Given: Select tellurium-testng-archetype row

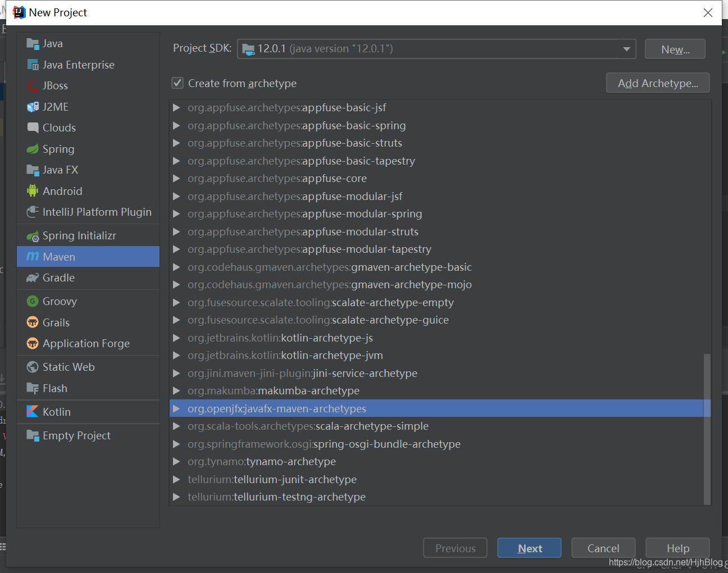Looking at the screenshot, I should [x=440, y=497].
